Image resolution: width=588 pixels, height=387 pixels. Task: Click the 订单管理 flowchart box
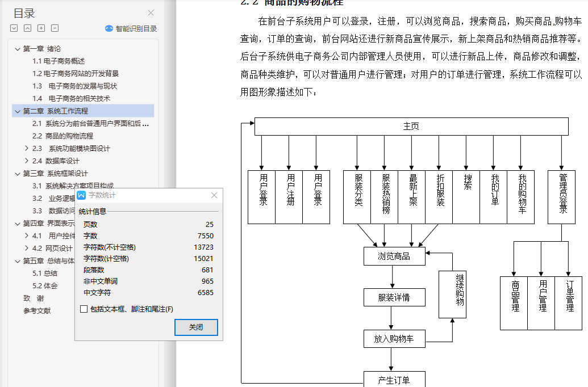point(568,304)
